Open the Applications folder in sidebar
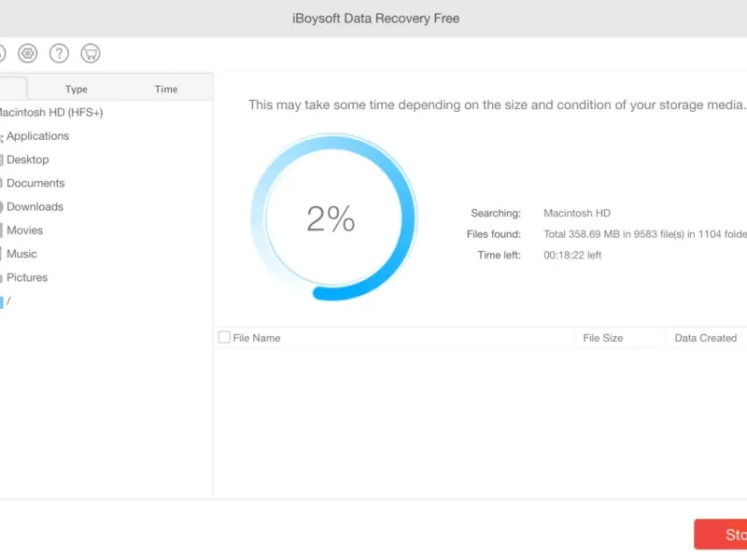The image size is (747, 560). [x=37, y=136]
